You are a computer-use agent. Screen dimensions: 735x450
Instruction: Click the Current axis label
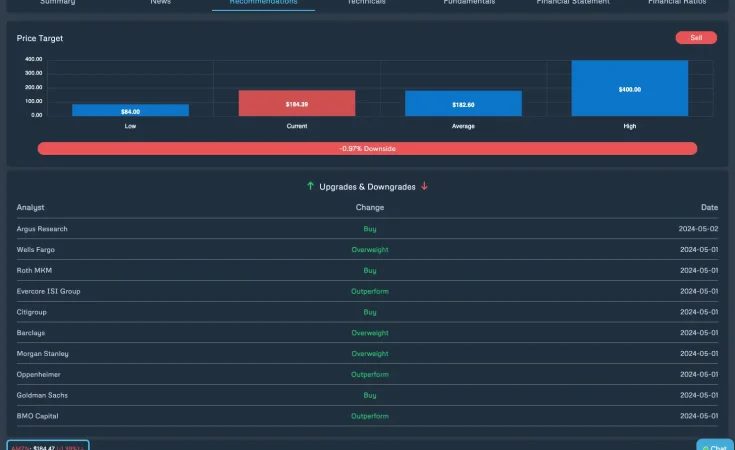(297, 126)
